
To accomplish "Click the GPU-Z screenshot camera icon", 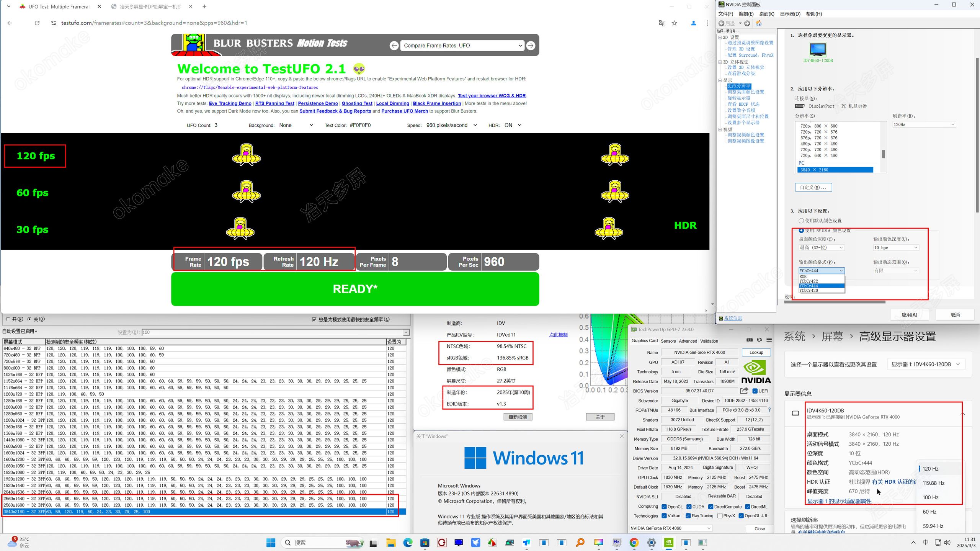I will point(750,340).
